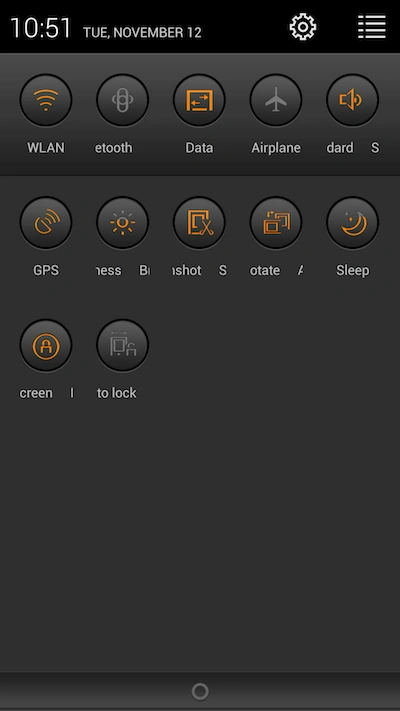The height and width of the screenshot is (711, 400).
Task: Tap the WLAN label text
Action: tap(46, 148)
